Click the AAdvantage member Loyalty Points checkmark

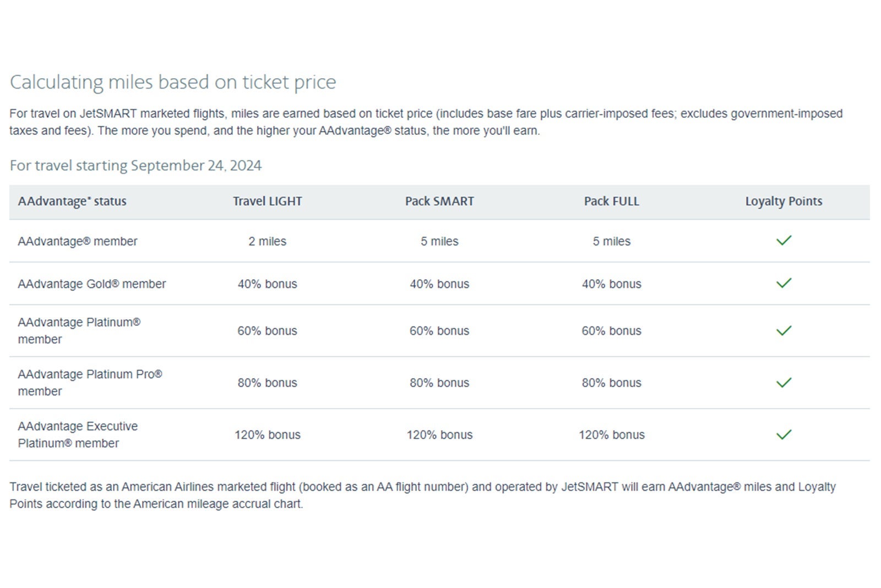point(784,241)
